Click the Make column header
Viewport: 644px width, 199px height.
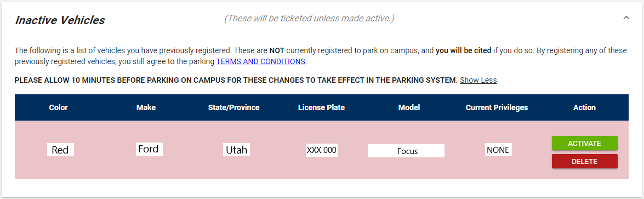click(x=146, y=107)
